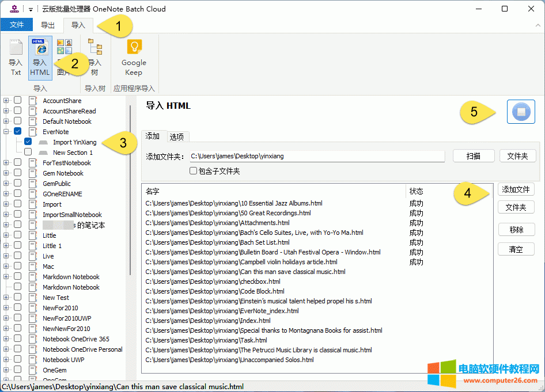Switch to the 选项 tab
This screenshot has height=392, width=545.
pyautogui.click(x=177, y=136)
